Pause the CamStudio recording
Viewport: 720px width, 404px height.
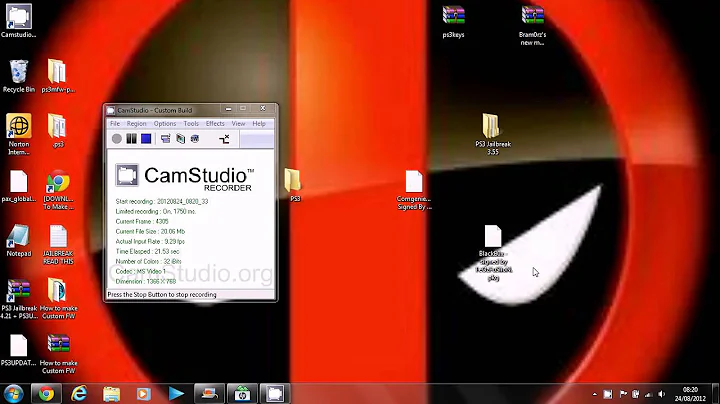click(x=131, y=139)
